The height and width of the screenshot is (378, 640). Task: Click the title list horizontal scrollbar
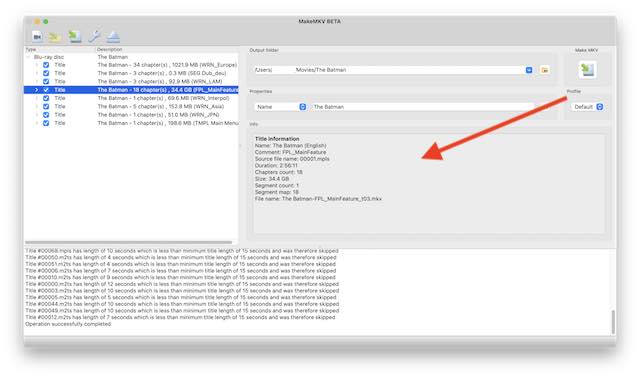pyautogui.click(x=129, y=242)
